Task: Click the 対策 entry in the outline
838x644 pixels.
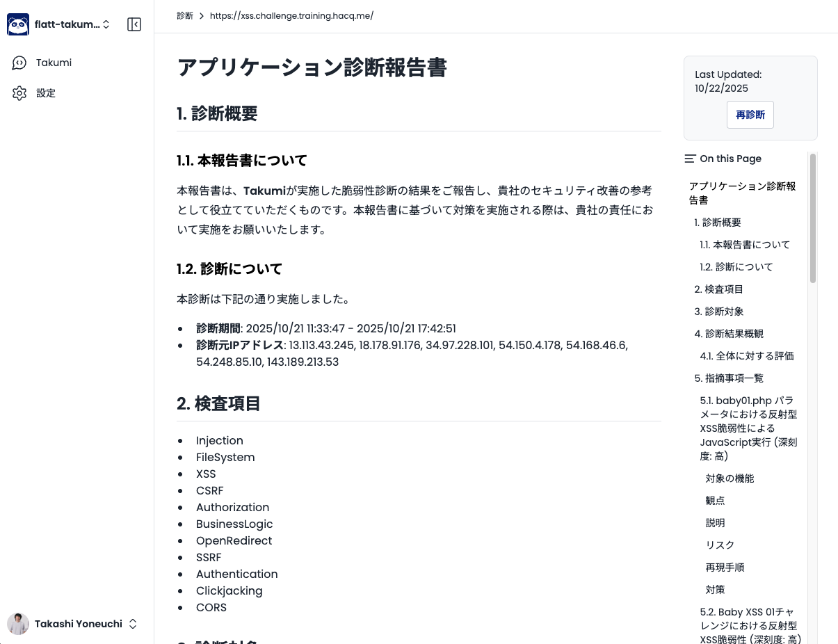Action: pos(715,589)
